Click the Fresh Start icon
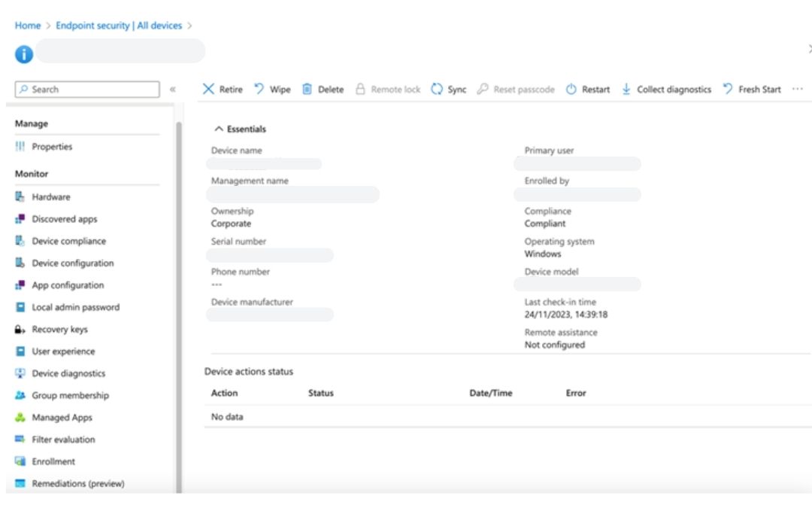Viewport: 812px width, 508px height. (728, 89)
